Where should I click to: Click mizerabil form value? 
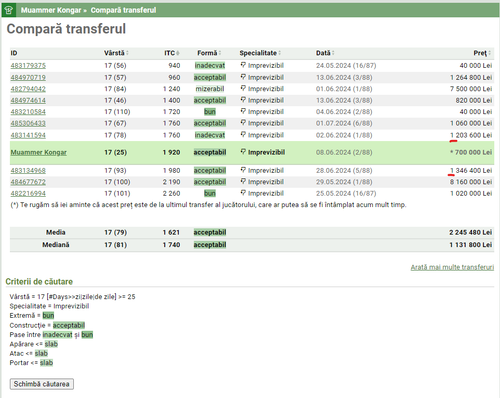click(x=210, y=89)
